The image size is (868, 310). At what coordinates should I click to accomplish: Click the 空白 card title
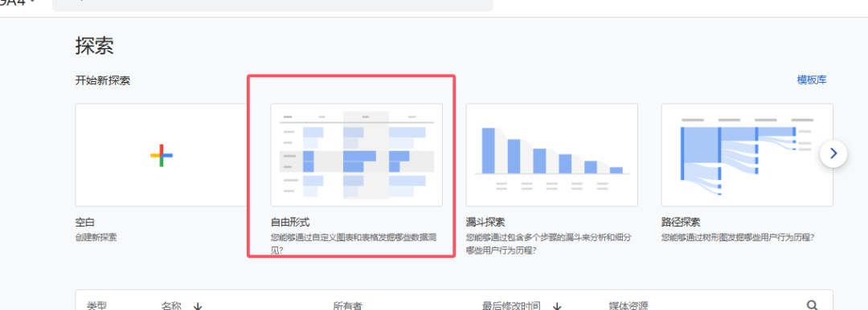coord(85,222)
